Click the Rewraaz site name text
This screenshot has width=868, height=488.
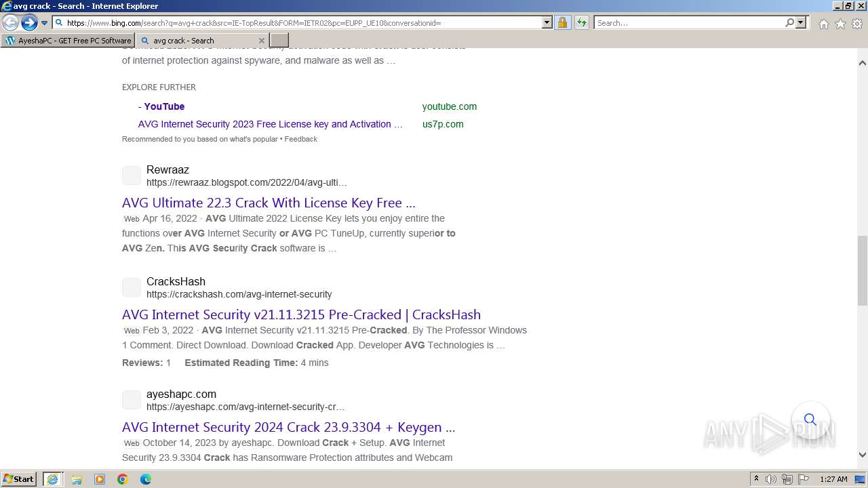pos(167,169)
